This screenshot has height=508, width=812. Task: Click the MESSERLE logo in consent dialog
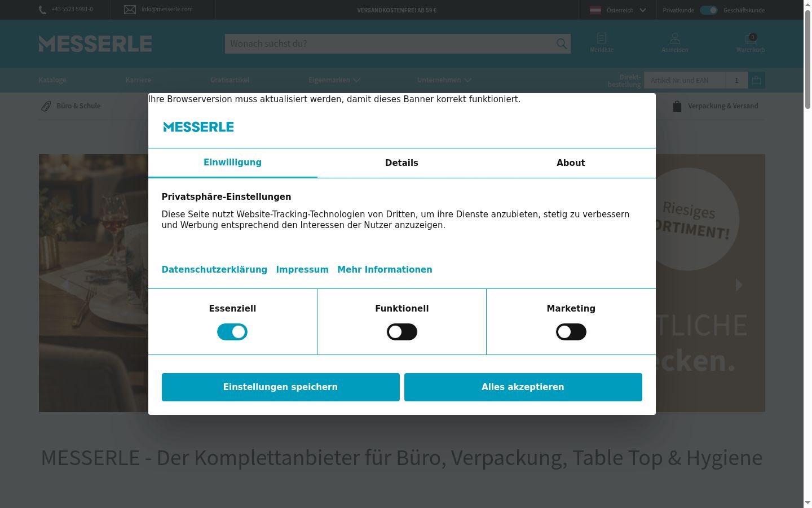[198, 127]
